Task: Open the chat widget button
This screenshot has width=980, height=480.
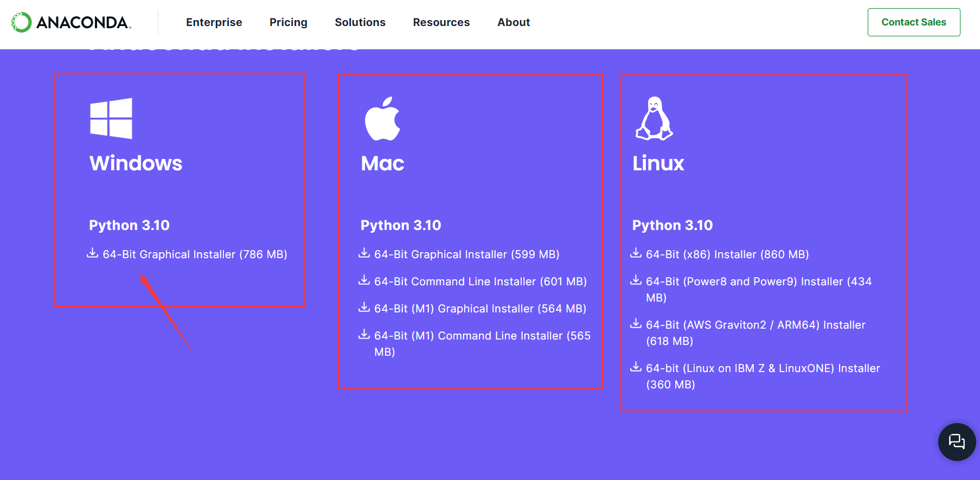Action: pyautogui.click(x=957, y=442)
